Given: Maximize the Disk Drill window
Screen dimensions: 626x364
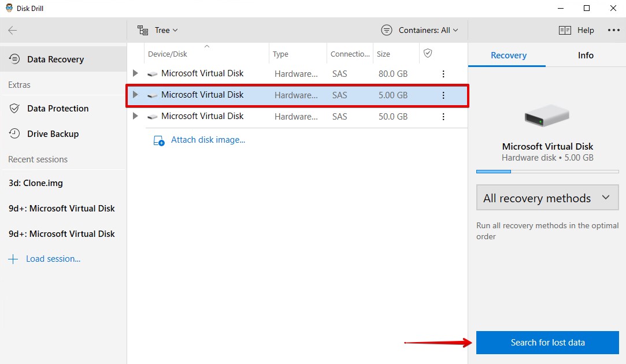Looking at the screenshot, I should [587, 9].
